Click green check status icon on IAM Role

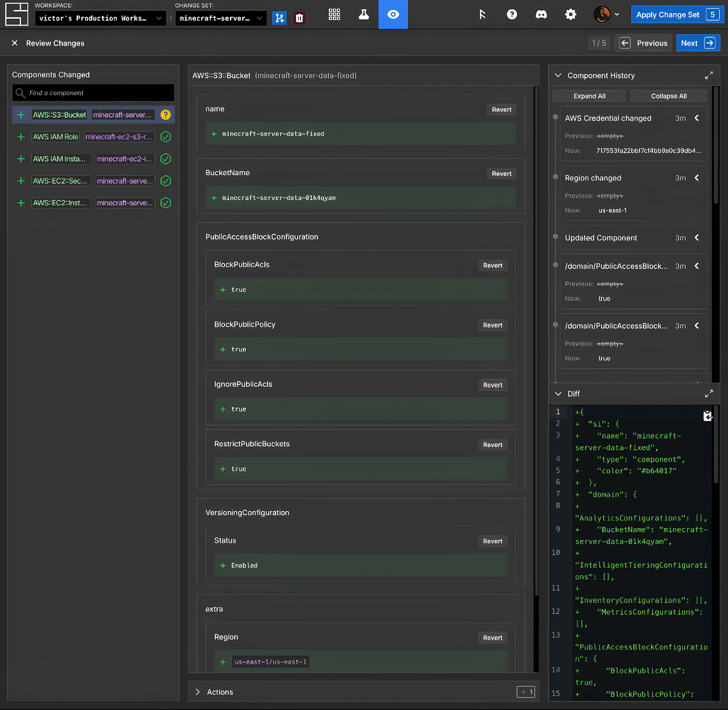[x=165, y=137]
